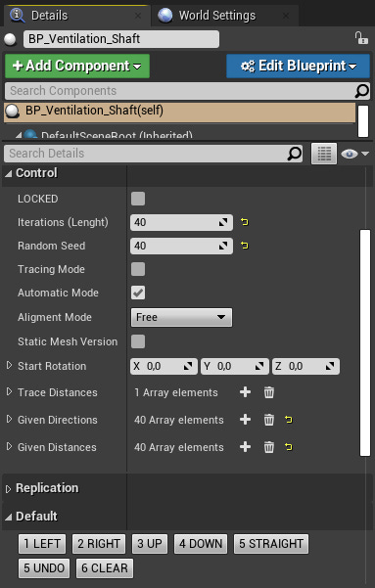Image resolution: width=375 pixels, height=588 pixels.
Task: Expand the Given Directions array
Action: (x=10, y=419)
